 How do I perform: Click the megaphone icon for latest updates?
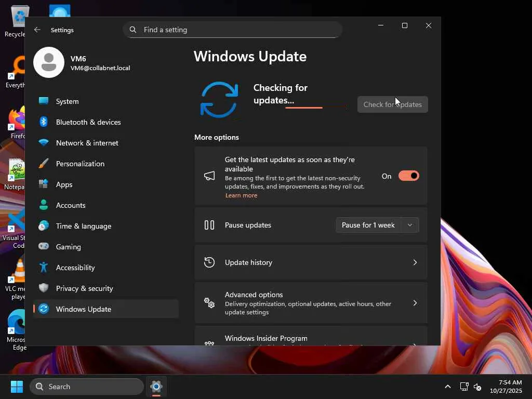coord(209,176)
